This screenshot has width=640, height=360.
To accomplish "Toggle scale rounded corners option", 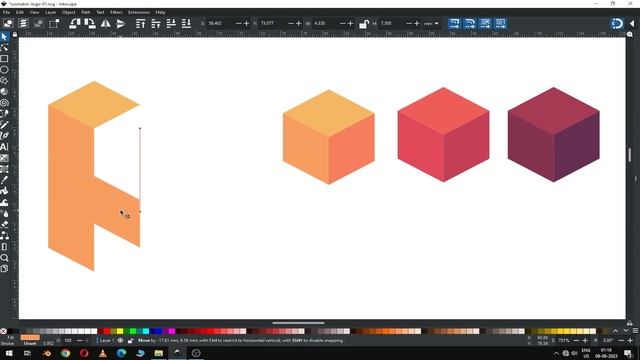I will [469, 23].
